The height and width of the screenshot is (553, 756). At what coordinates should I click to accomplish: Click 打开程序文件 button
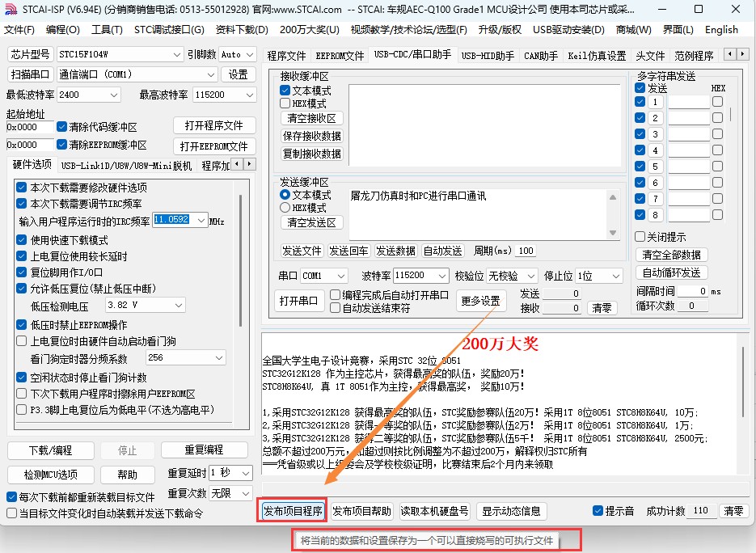pos(214,126)
